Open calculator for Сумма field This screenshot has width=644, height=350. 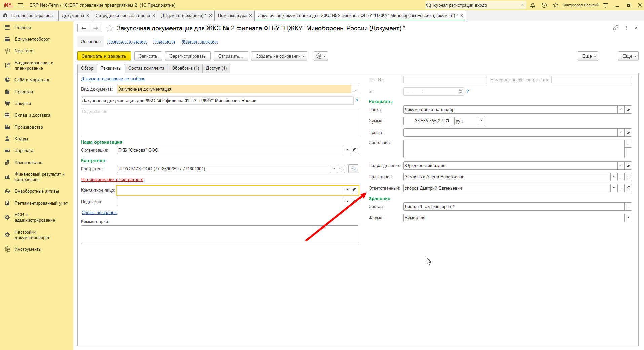coord(447,121)
